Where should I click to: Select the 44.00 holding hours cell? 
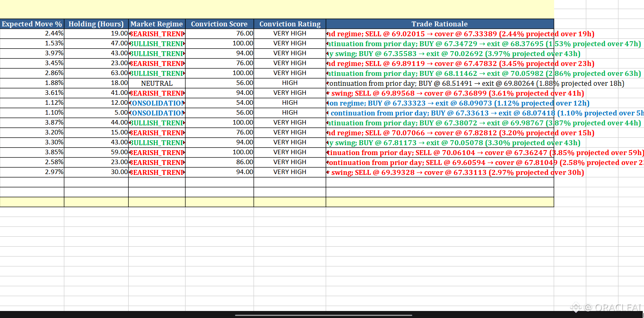tap(96, 123)
